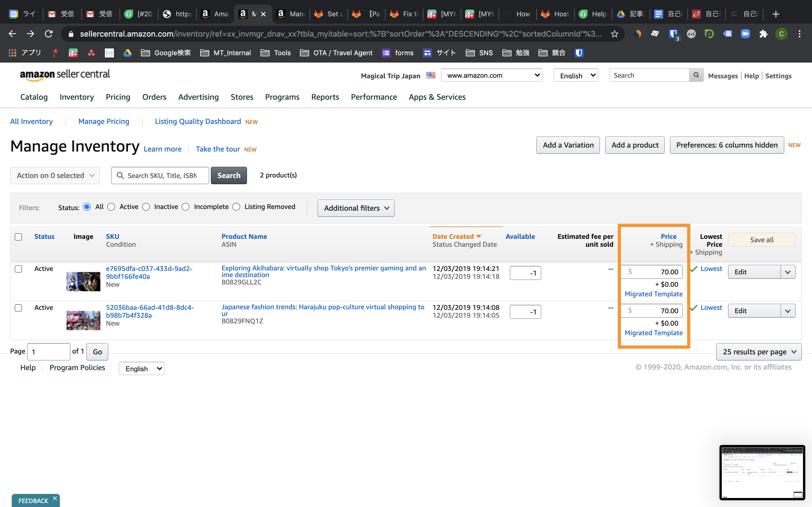The image size is (812, 507).
Task: Open the Listing Quality Dashboard link
Action: 198,121
